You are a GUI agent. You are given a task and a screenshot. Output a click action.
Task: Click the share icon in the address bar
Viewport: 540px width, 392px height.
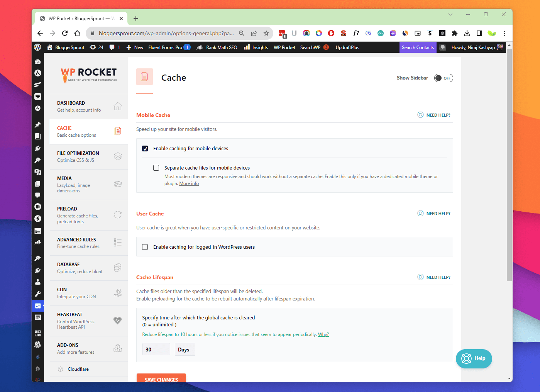click(254, 33)
